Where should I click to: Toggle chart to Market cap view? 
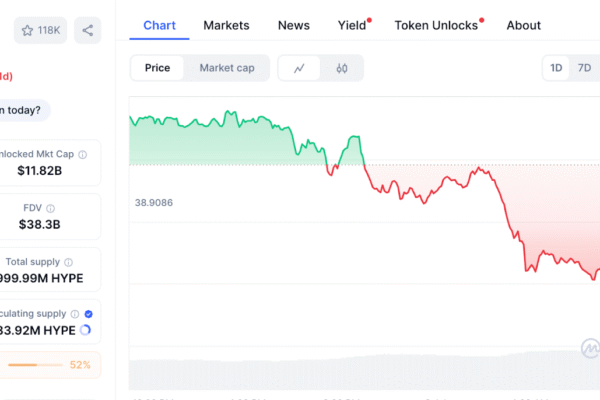pos(227,68)
